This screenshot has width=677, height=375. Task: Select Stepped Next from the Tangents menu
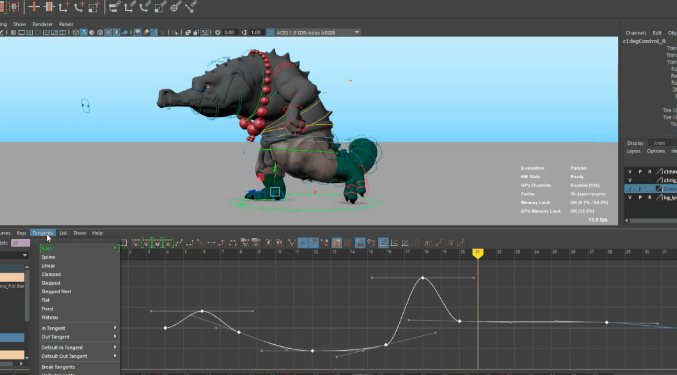click(x=56, y=292)
